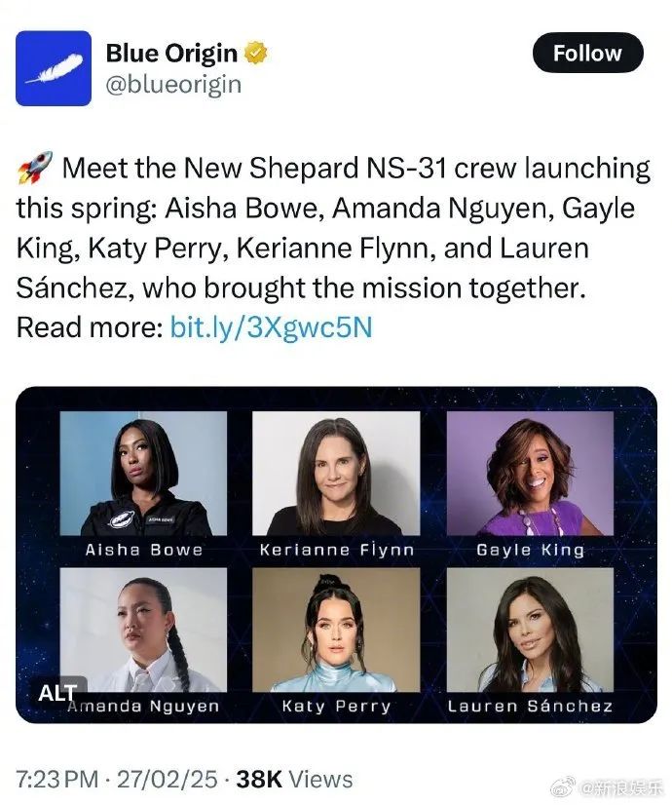The image size is (672, 805).
Task: Open Lauren Sánchez's crew portrait
Action: point(530,630)
